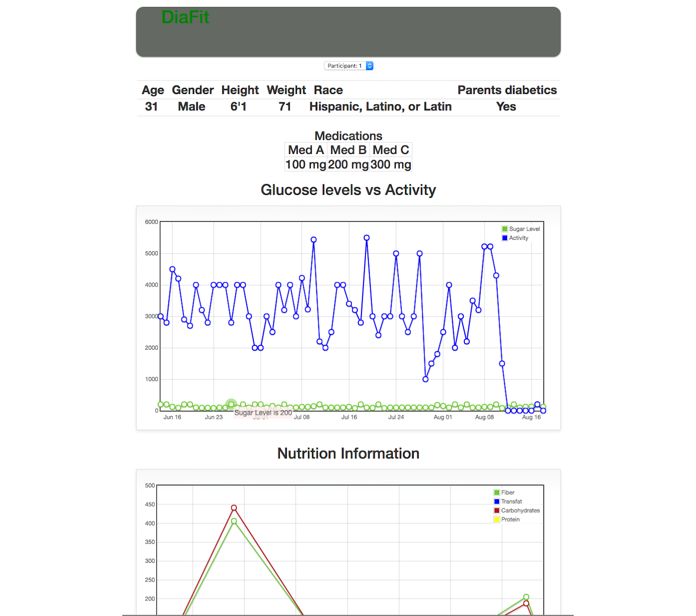Click the tallest Fiber peak data point
Image resolution: width=696 pixels, height=616 pixels.
(x=234, y=521)
